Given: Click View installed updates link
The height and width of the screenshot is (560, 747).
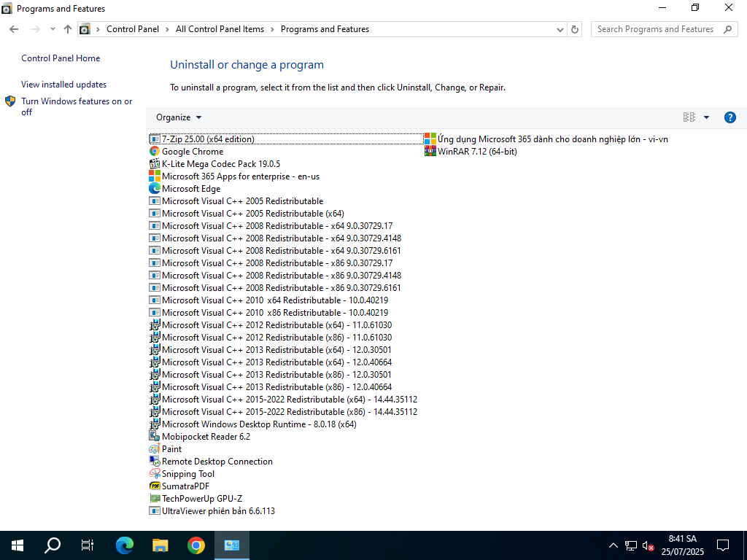Looking at the screenshot, I should [x=63, y=85].
